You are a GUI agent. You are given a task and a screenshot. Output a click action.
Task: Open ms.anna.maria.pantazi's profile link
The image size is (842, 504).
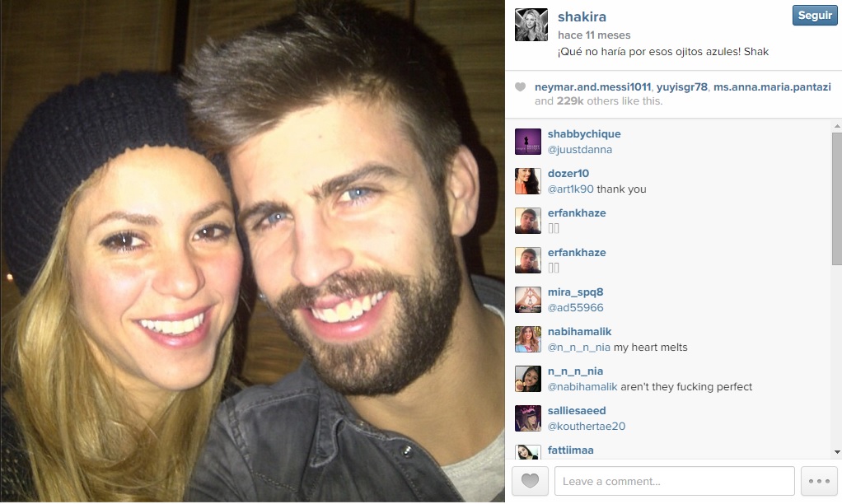click(x=772, y=87)
